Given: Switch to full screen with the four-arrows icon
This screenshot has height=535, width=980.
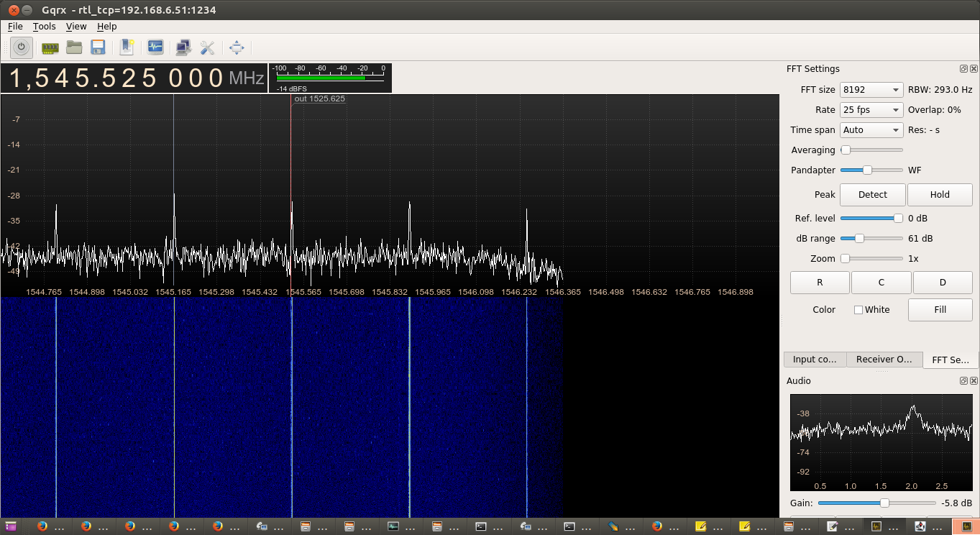Looking at the screenshot, I should 237,48.
